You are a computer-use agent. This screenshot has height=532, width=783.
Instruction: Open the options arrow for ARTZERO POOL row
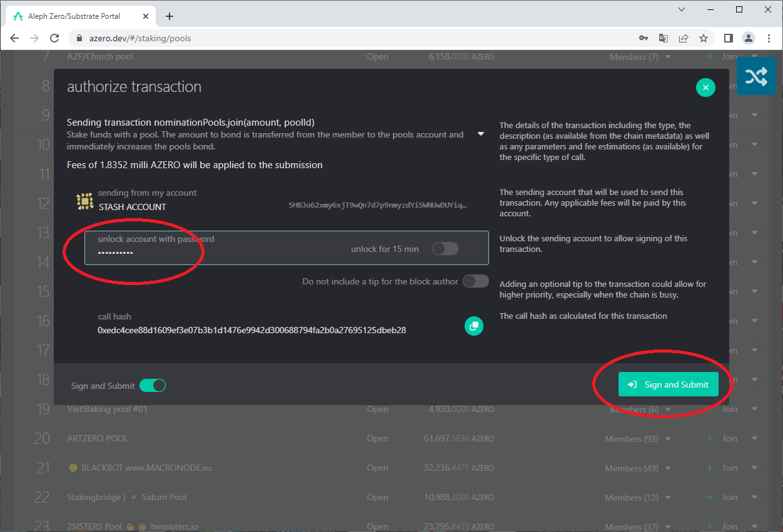click(x=754, y=438)
